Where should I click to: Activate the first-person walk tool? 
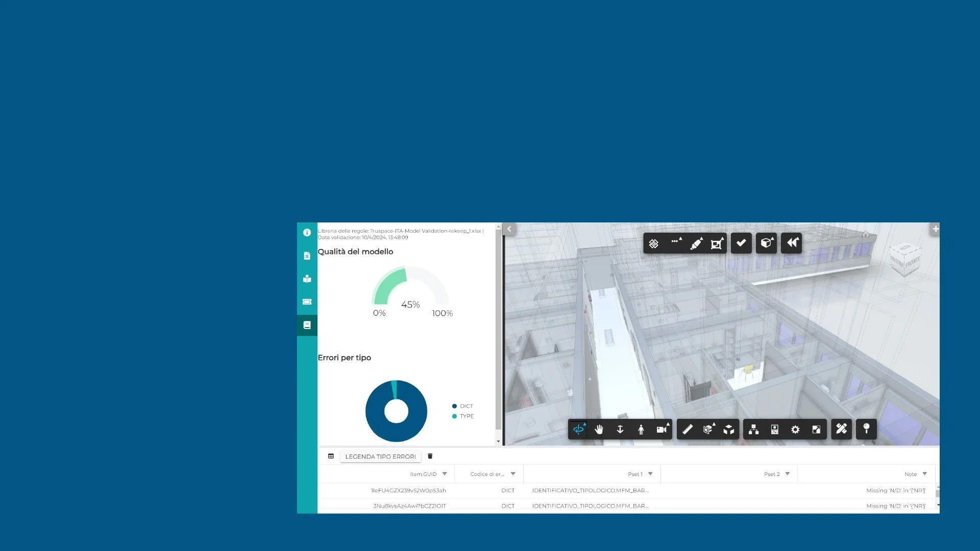pos(641,429)
